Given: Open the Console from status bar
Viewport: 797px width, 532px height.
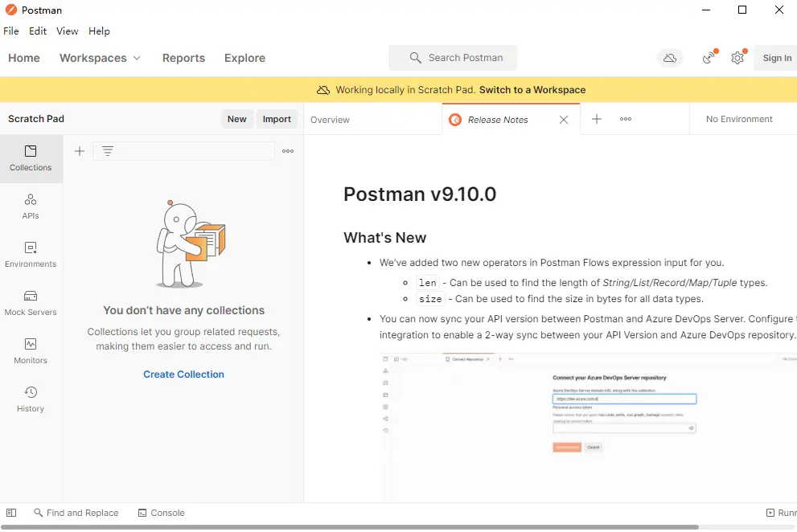Looking at the screenshot, I should tap(162, 513).
